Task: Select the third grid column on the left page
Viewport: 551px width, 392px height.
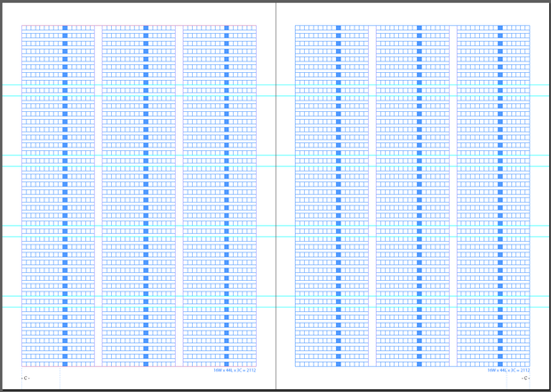Action: point(220,196)
